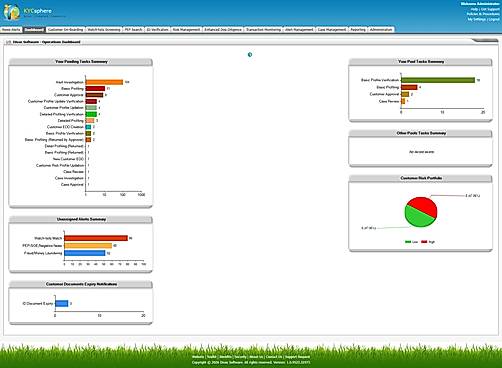Click the green Basic Profile Verification pool bar
Screen dimensions: 502x368
click(438, 80)
